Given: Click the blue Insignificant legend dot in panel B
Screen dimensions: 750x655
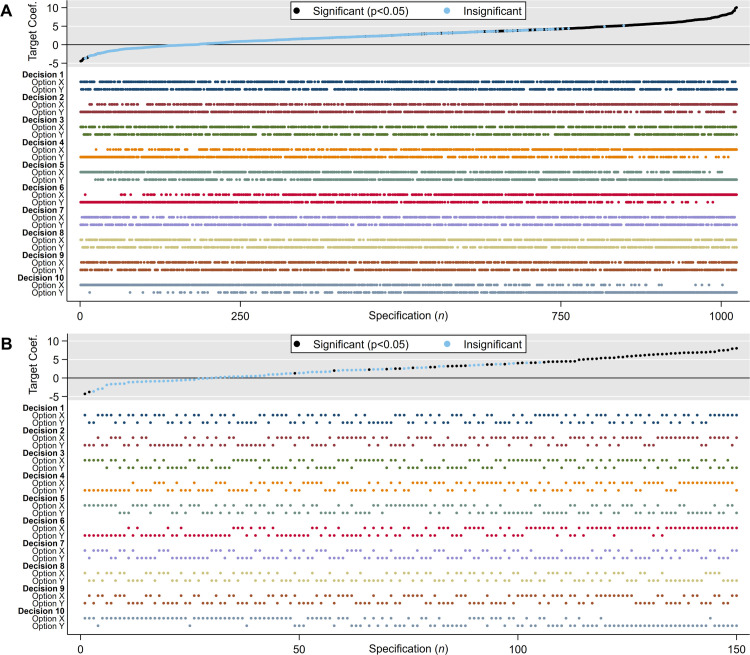Looking at the screenshot, I should [x=447, y=344].
